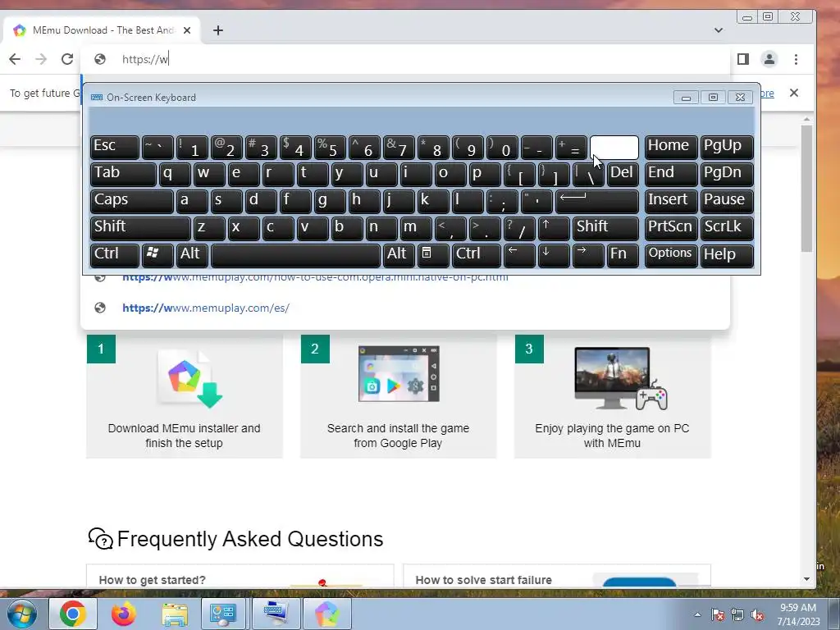Expand the tab search chevron
840x630 pixels.
coord(719,30)
